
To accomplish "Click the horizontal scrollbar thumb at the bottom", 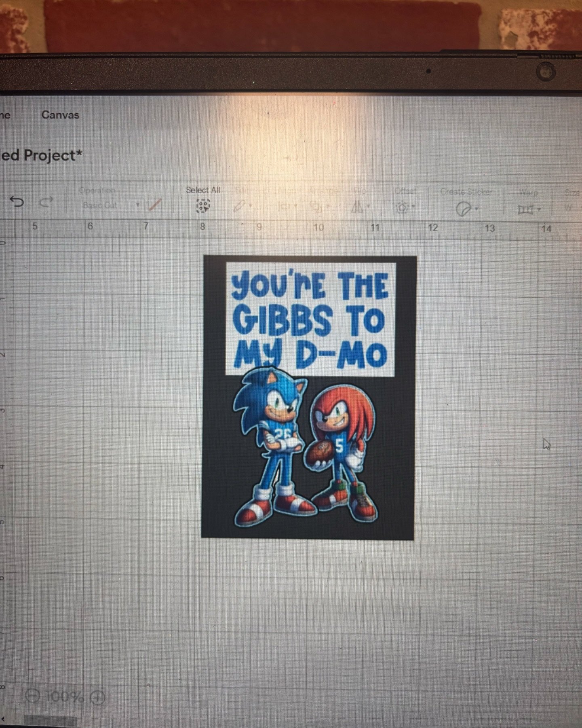I will click(50, 720).
